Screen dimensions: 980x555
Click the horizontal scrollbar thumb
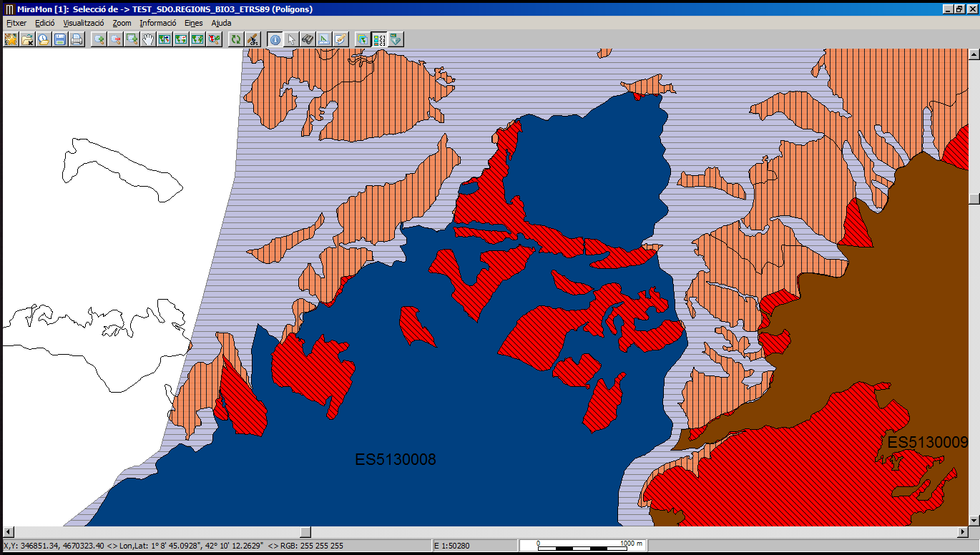305,532
